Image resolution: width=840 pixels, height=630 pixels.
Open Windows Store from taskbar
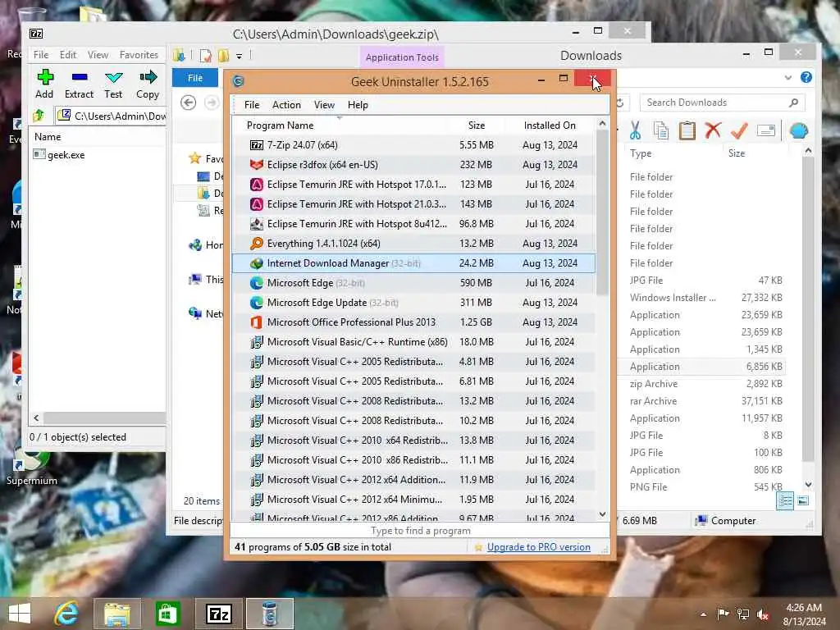[x=167, y=614]
